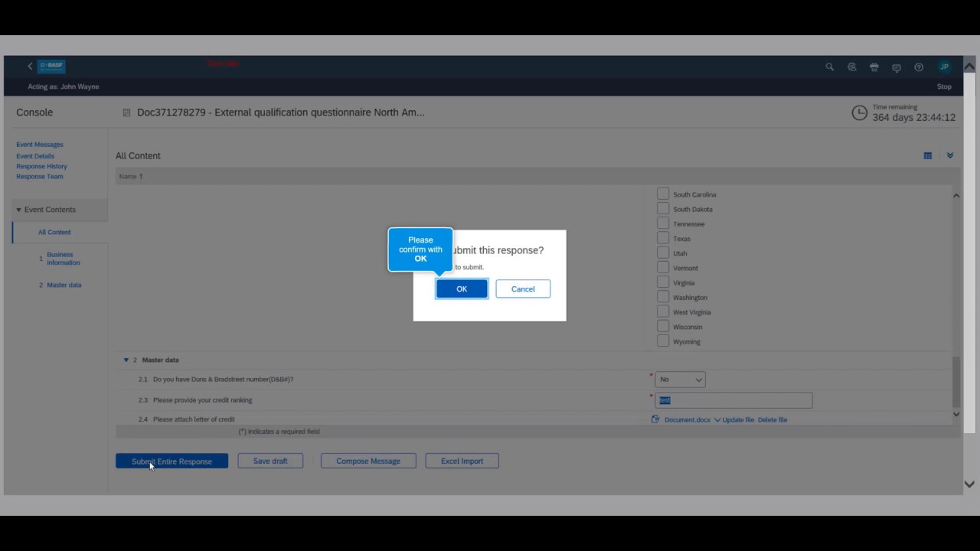Select All Content in sidebar
The height and width of the screenshot is (551, 980).
pyautogui.click(x=54, y=232)
